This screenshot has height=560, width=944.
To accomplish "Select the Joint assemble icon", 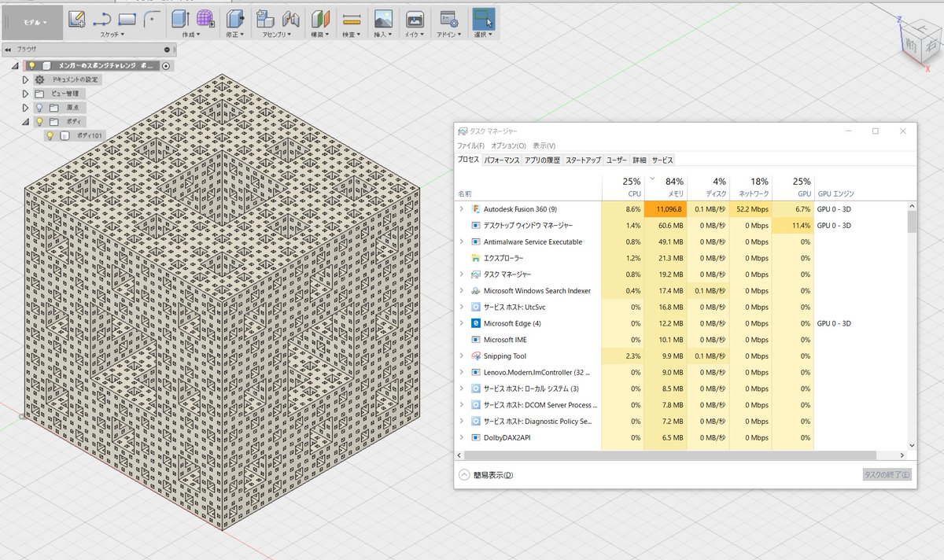I will pos(291,19).
